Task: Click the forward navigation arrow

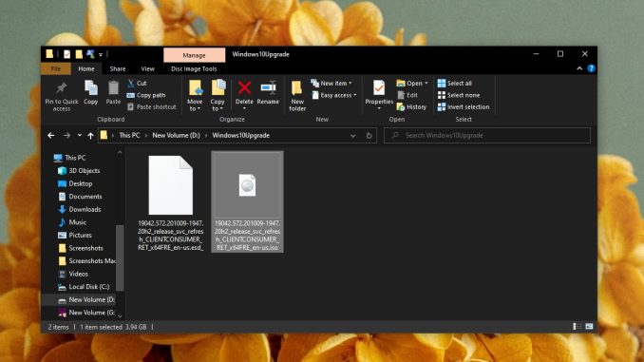Action: coord(66,136)
